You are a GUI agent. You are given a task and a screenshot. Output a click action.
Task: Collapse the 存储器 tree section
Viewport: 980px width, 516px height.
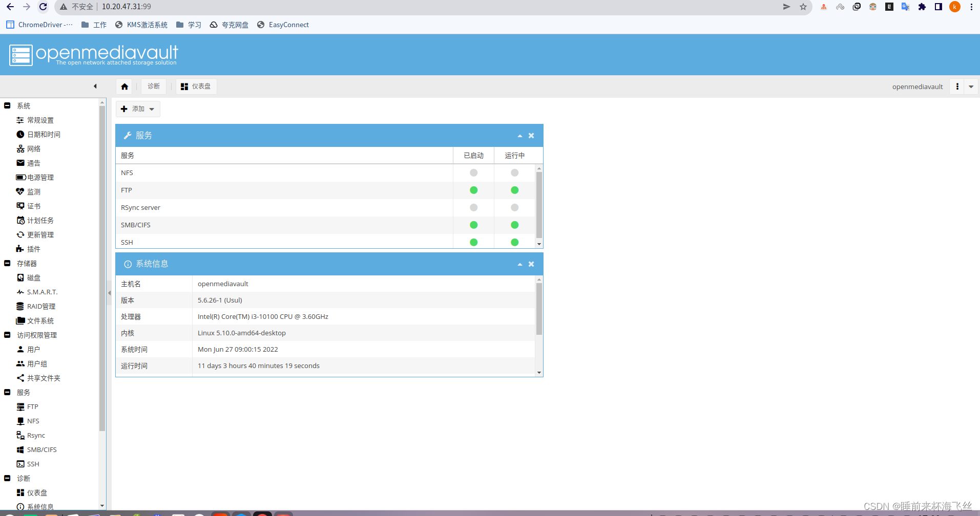click(x=7, y=264)
